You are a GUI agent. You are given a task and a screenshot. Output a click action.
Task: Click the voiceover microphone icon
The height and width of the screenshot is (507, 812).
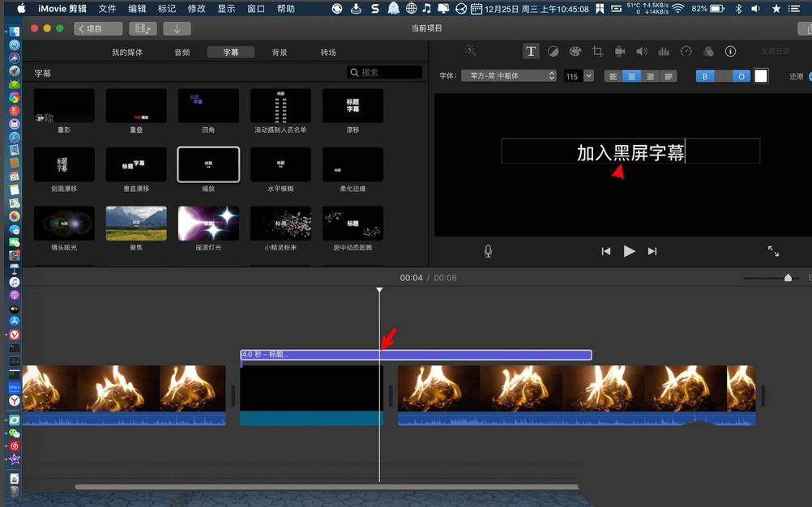(488, 251)
